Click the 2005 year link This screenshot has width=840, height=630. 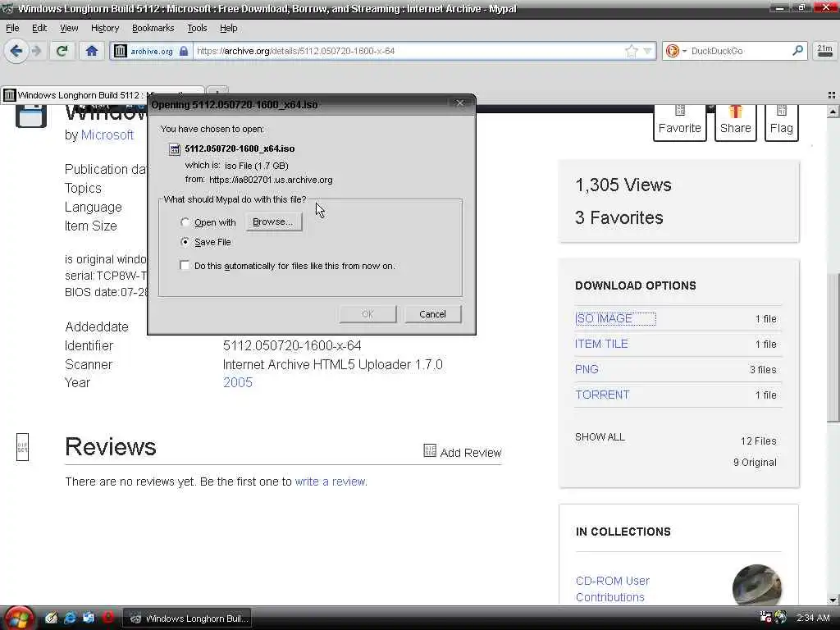click(x=238, y=382)
